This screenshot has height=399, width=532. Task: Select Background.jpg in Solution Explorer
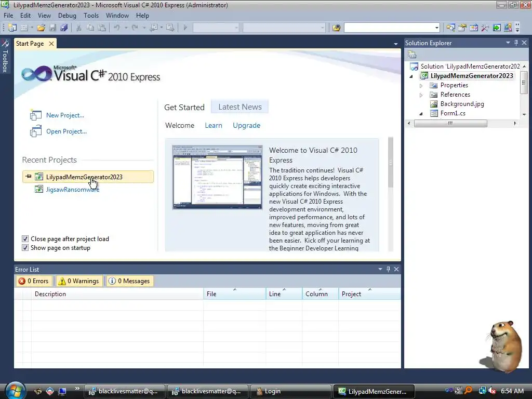click(x=462, y=104)
